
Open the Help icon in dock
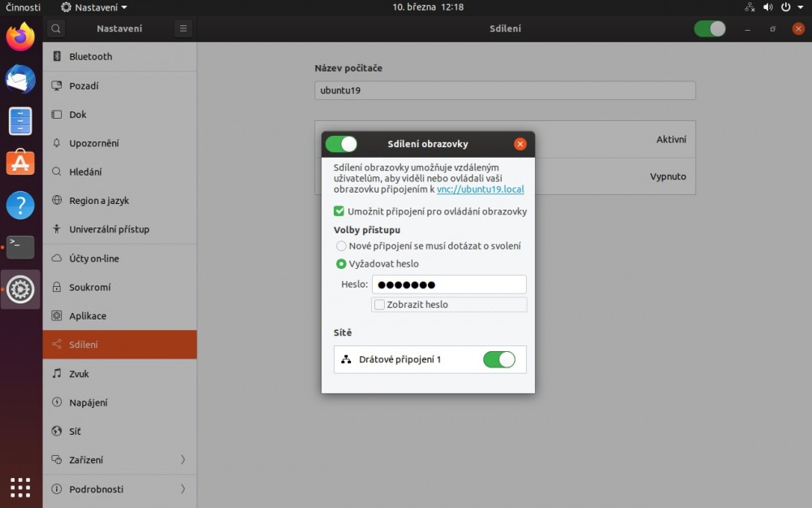pyautogui.click(x=20, y=205)
